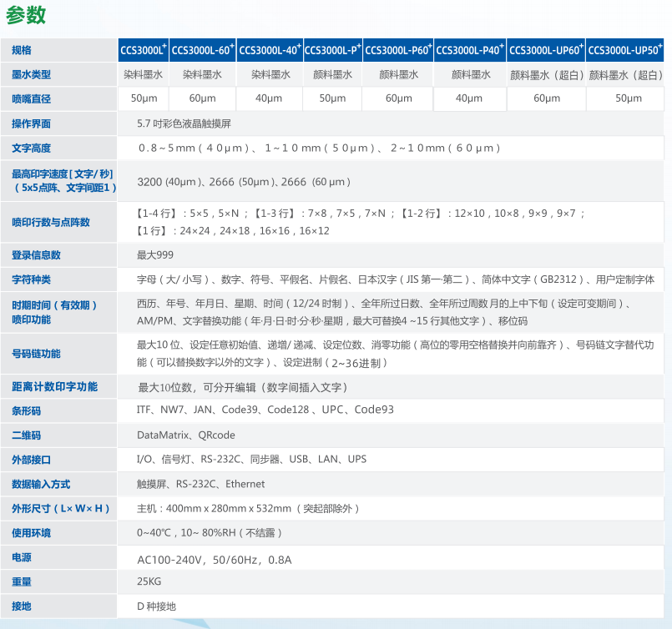The image size is (672, 629).
Task: Select the CCS3000L-40+ column header
Action: click(270, 50)
